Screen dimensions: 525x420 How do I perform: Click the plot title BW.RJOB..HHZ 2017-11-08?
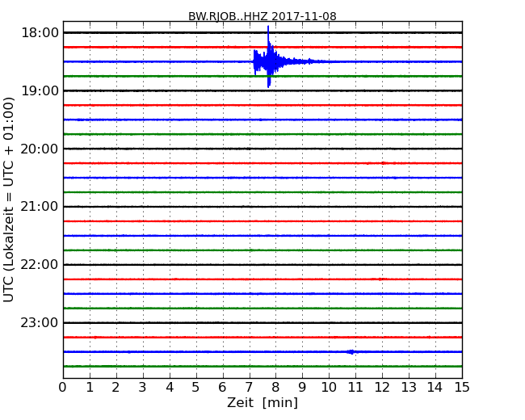coord(262,16)
